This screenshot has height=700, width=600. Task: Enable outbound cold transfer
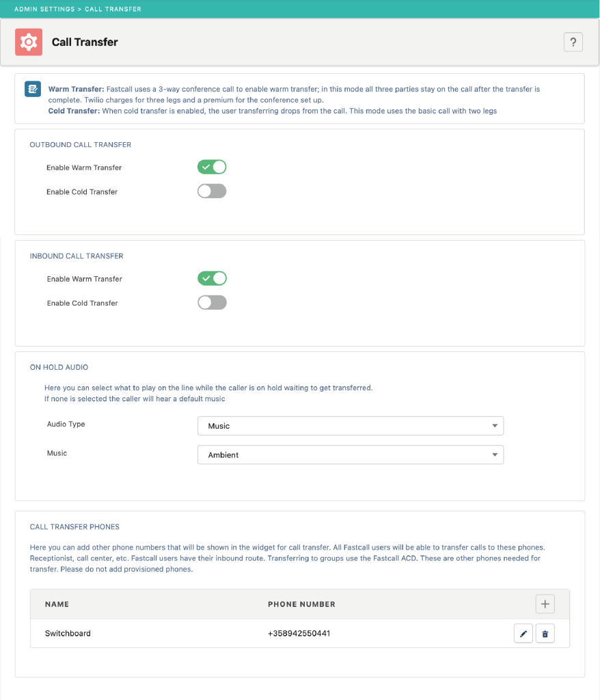[212, 191]
